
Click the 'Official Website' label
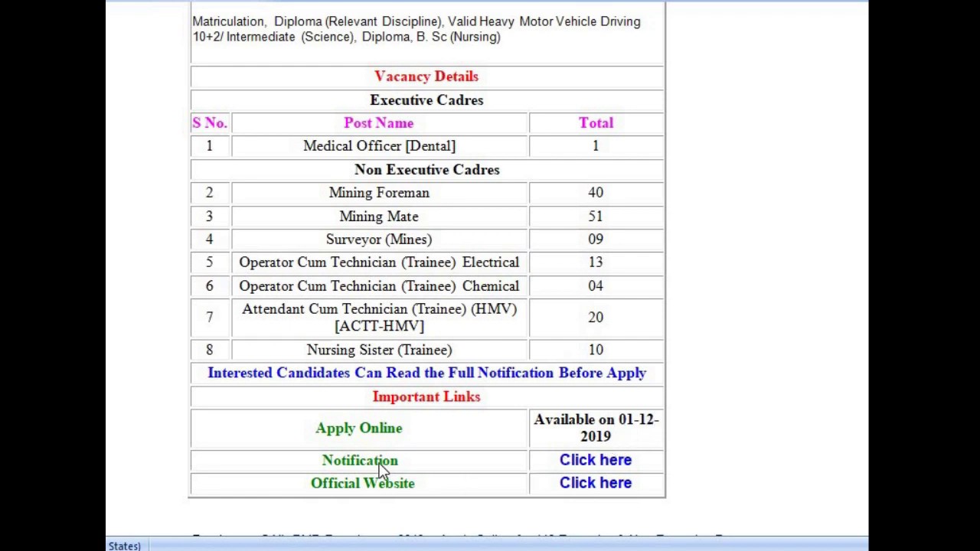(362, 483)
